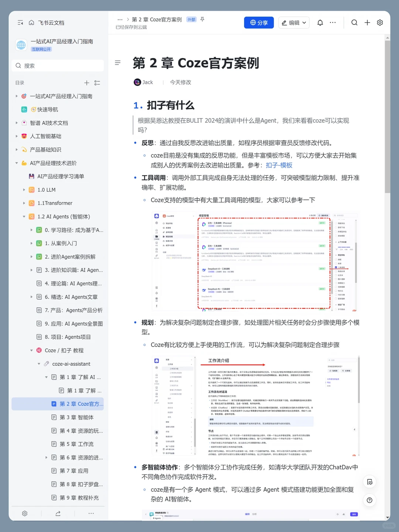Toggle the document outline icon left of the title
Screen dimensions: 399x532
[118, 63]
